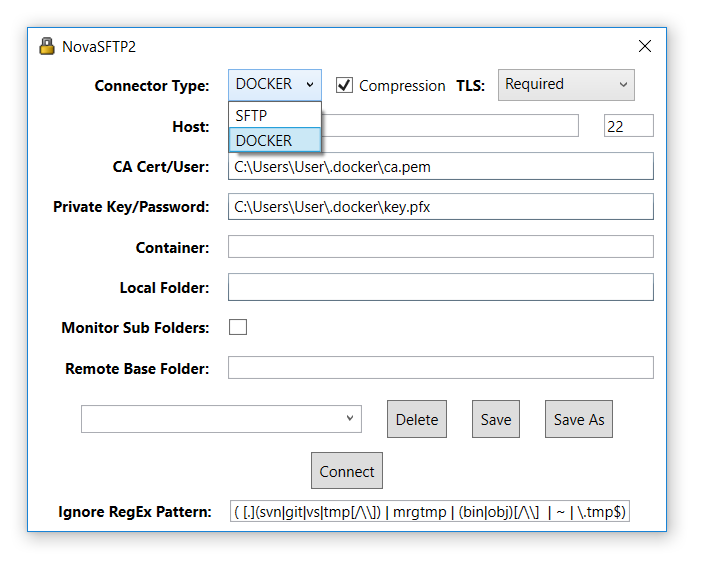Click the port field showing 22

pyautogui.click(x=629, y=126)
